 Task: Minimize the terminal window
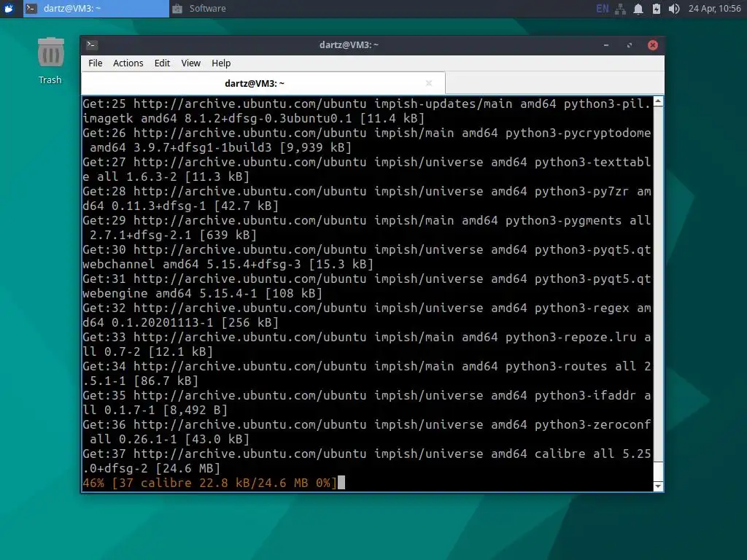[x=606, y=45]
